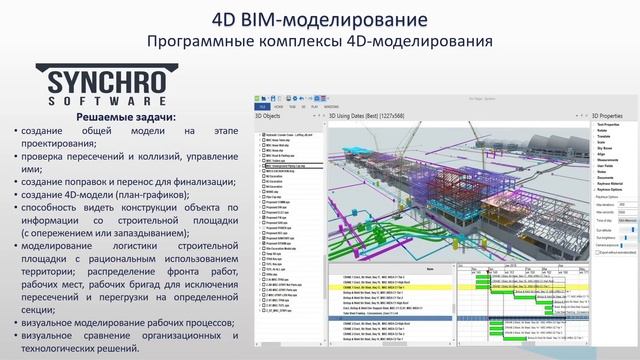640x360 pixels.
Task: Click the task list vertical scrollbar
Action: [454, 308]
